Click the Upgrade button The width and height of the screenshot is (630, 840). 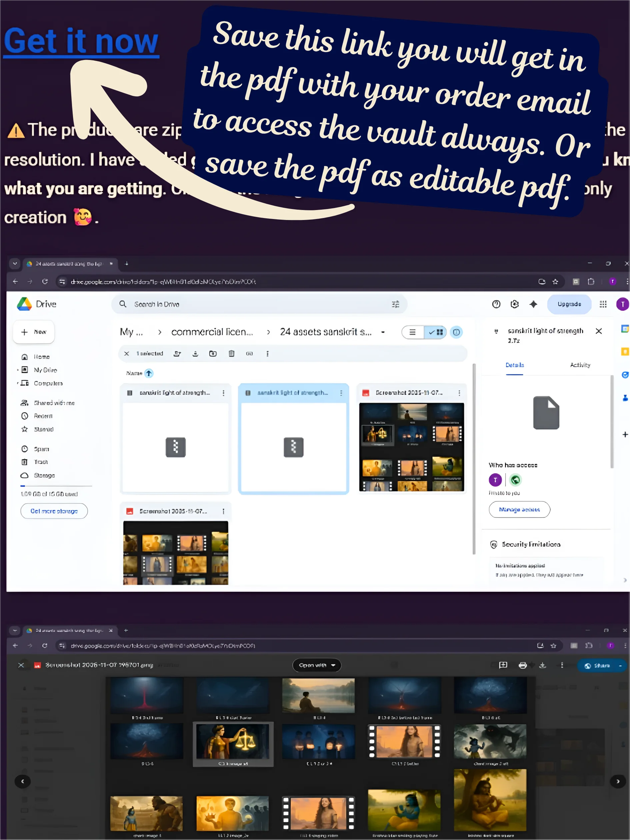(569, 304)
